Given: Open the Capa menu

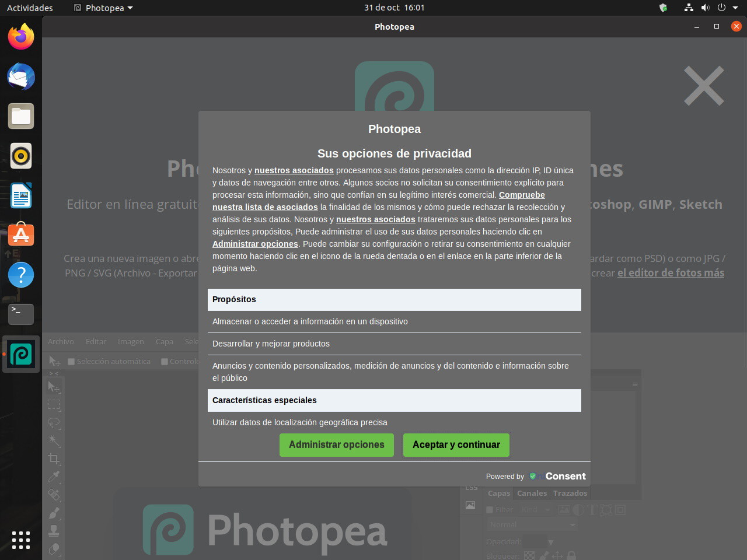Looking at the screenshot, I should tap(165, 342).
